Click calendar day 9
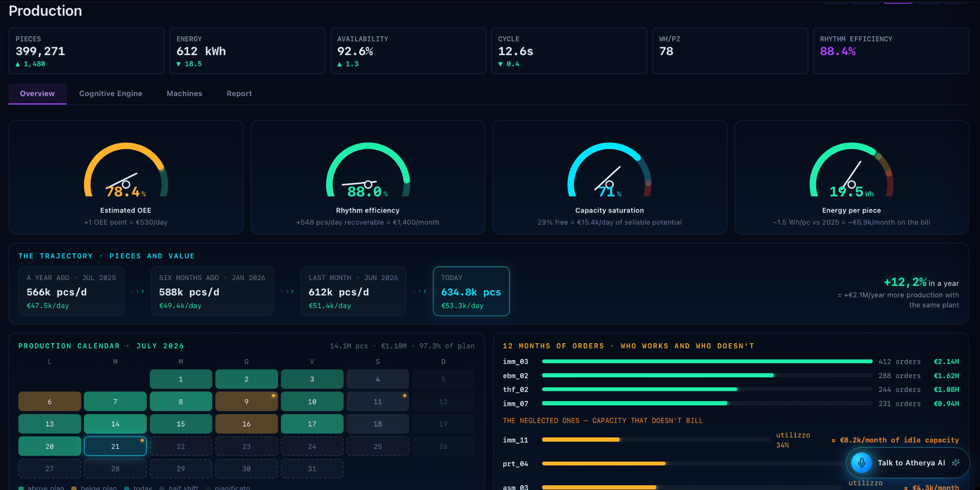This screenshot has height=490, width=980. pyautogui.click(x=246, y=402)
